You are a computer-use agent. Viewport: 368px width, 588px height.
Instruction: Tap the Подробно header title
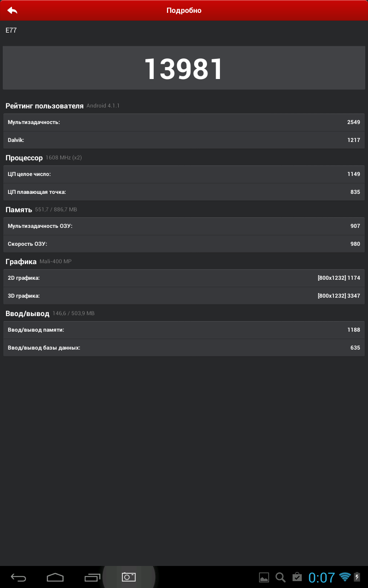click(184, 10)
